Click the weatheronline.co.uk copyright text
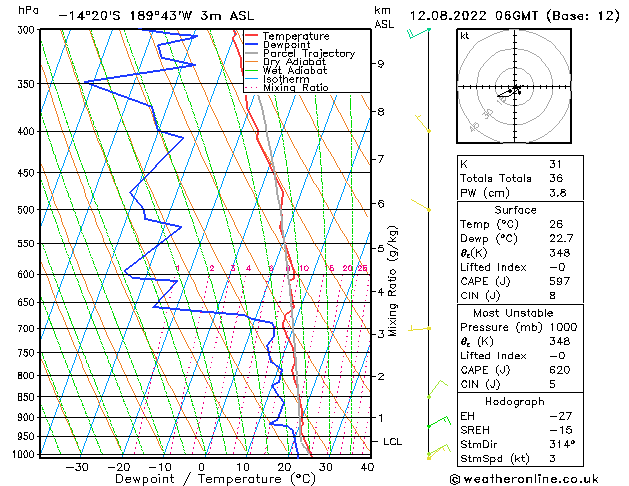The image size is (629, 486). point(524,479)
